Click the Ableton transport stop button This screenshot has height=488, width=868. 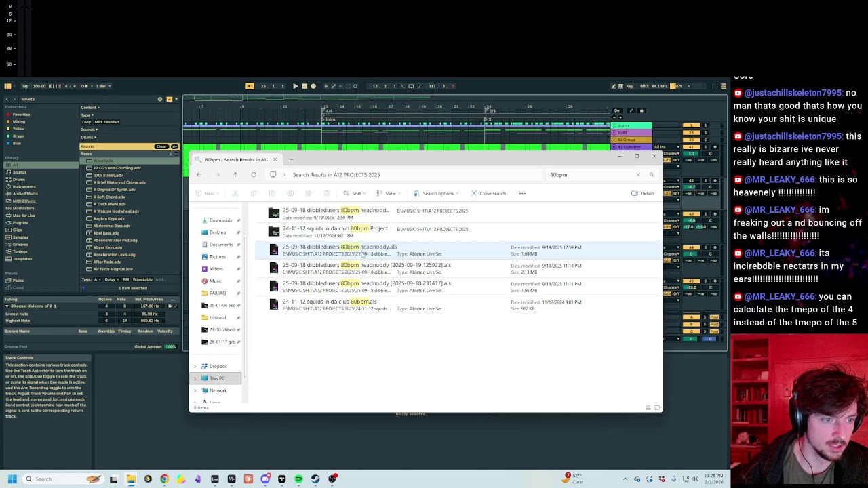coord(304,86)
